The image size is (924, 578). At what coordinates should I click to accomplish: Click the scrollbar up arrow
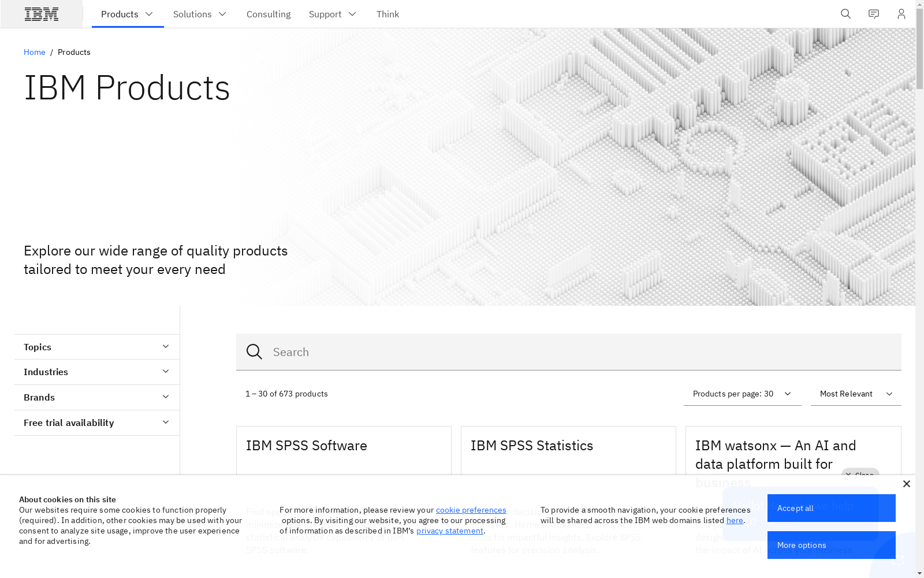click(x=919, y=4)
